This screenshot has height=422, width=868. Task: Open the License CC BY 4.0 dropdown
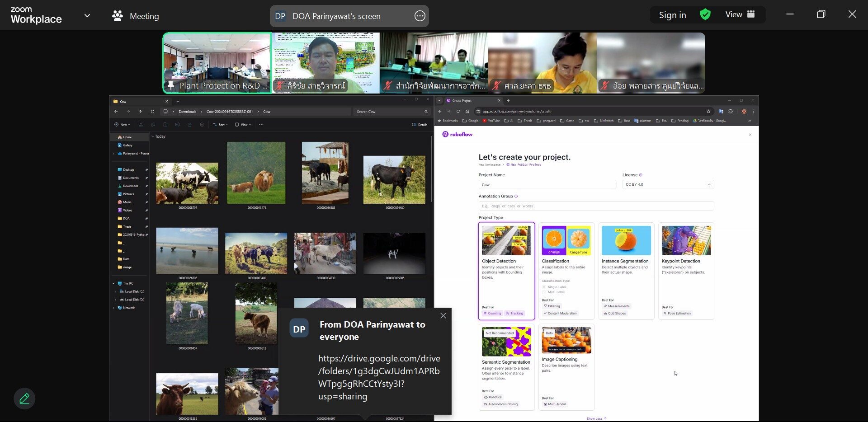[x=668, y=184]
